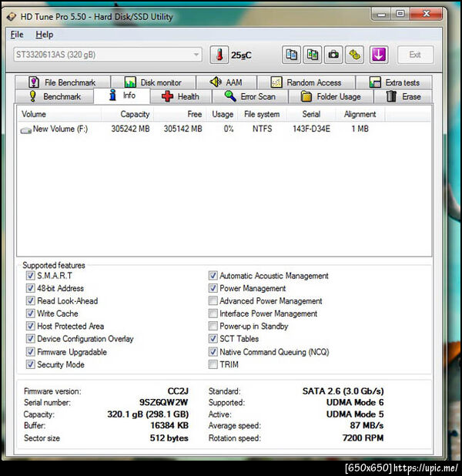
Task: Click the Free column header
Action: (x=180, y=115)
